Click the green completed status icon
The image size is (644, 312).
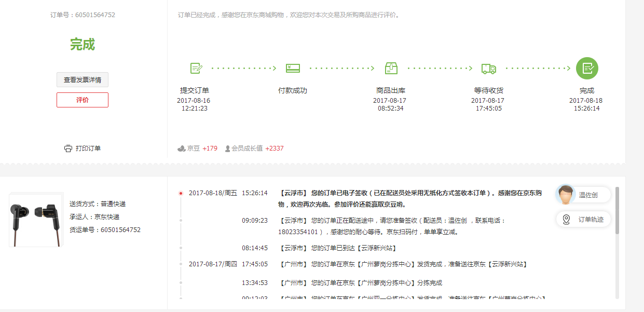587,68
